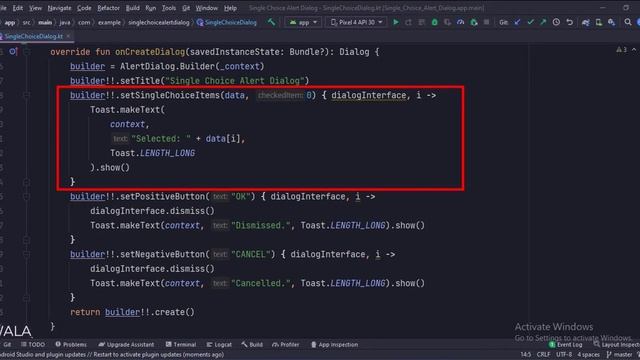
Task: Click the "CANCEL" string in setNegativeButton
Action: [250, 254]
